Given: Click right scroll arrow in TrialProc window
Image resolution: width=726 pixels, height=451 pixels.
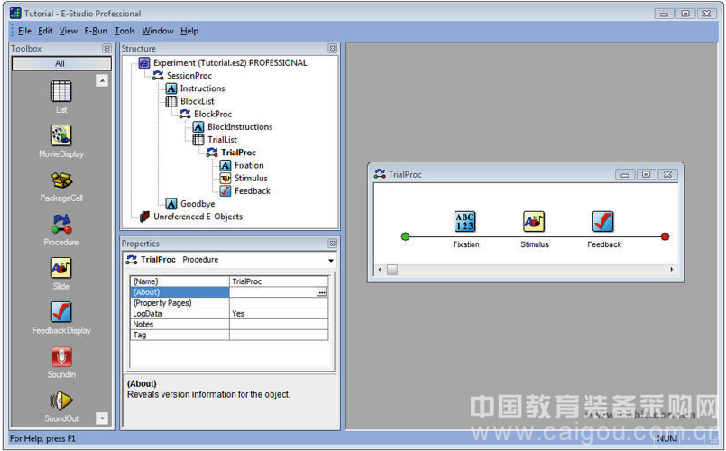Looking at the screenshot, I should click(x=672, y=269).
